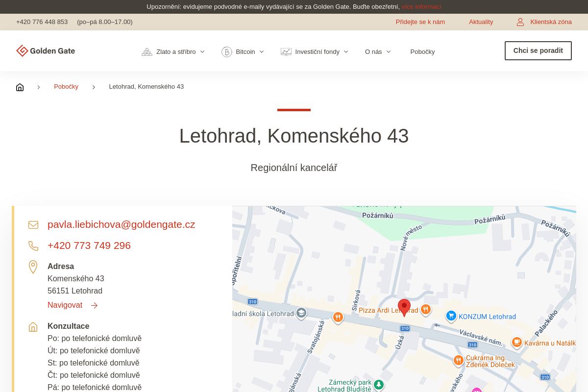Click the Letohrad, Komenského 43 breadcrumb text

[147, 87]
